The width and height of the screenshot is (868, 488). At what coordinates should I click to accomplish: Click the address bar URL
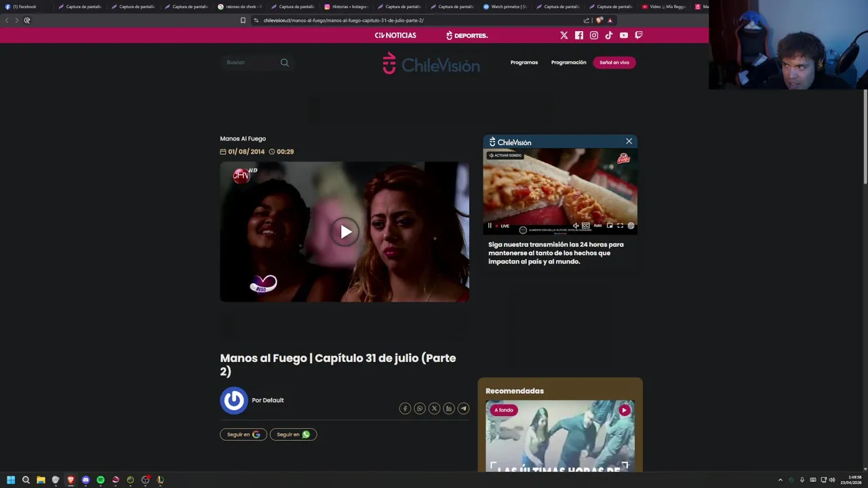click(343, 20)
